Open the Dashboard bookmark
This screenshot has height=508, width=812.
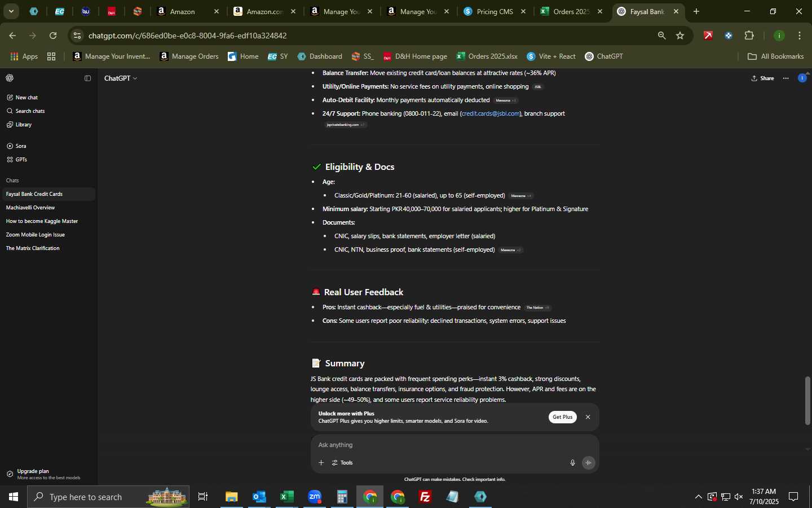[320, 56]
